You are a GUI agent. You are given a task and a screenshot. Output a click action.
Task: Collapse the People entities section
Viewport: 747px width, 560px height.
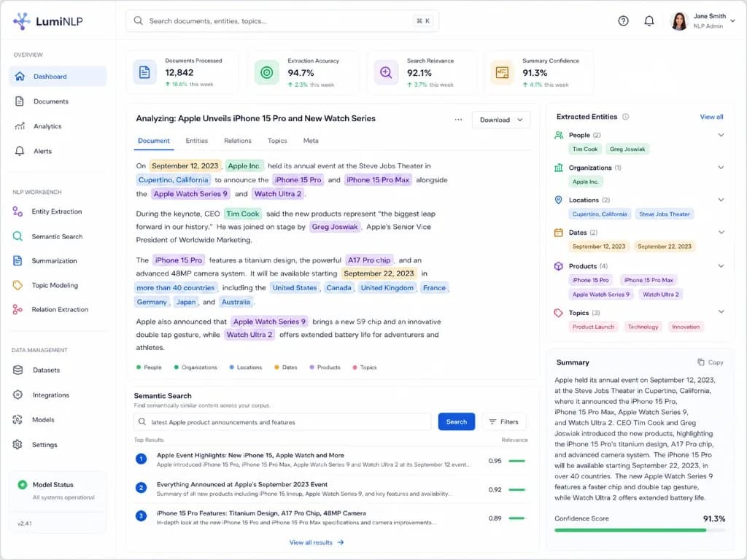(x=721, y=135)
